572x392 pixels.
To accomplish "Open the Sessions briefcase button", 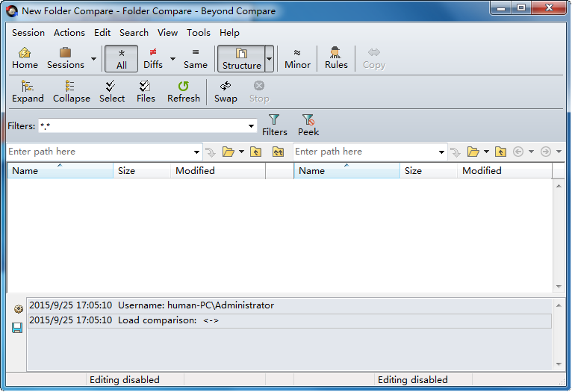I will (x=66, y=58).
